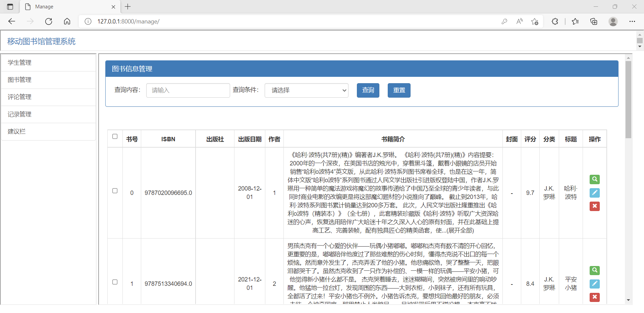Click the title cell 哈利·波特
This screenshot has width=644, height=313.
571,193
